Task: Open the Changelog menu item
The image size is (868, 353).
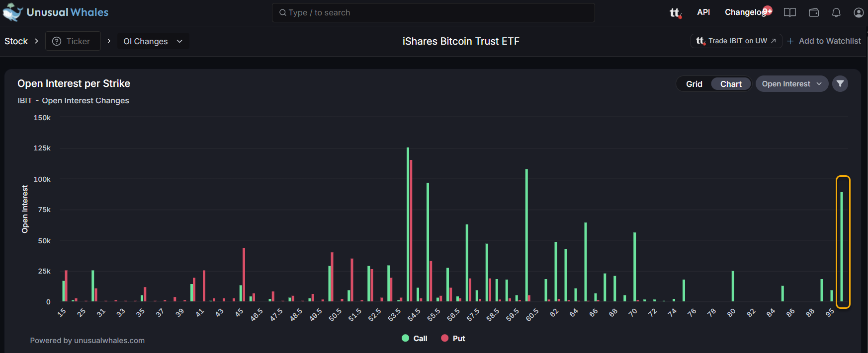Action: coord(745,12)
